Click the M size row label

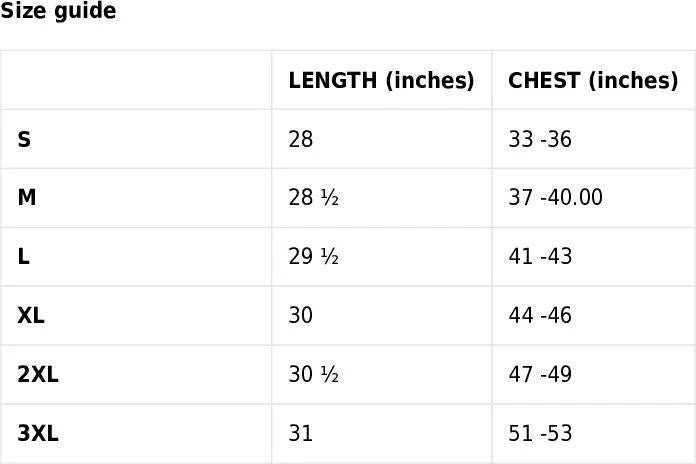pos(27,198)
